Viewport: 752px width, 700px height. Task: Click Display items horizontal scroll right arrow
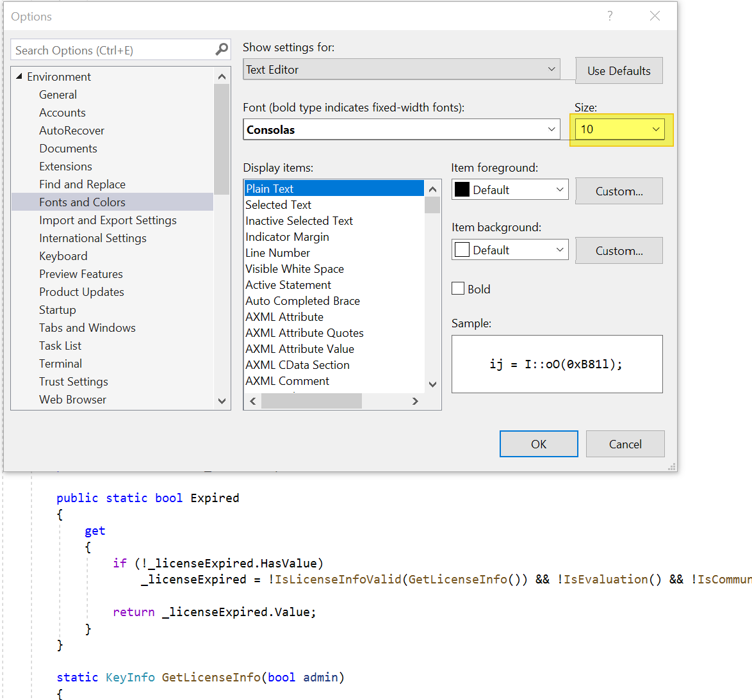415,401
